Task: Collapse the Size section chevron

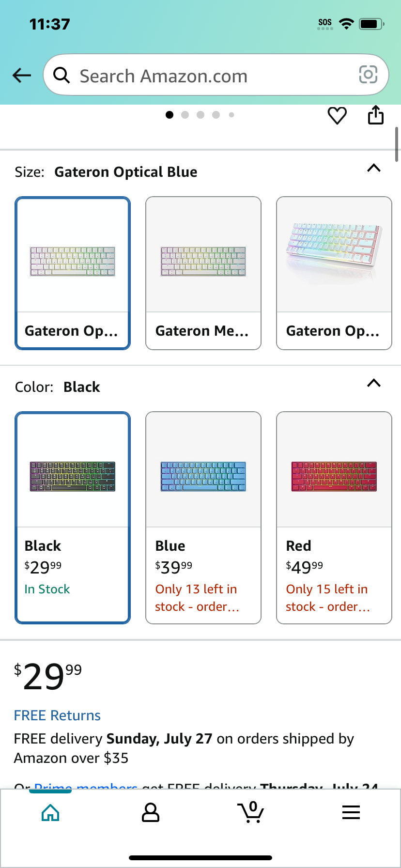Action: [374, 169]
